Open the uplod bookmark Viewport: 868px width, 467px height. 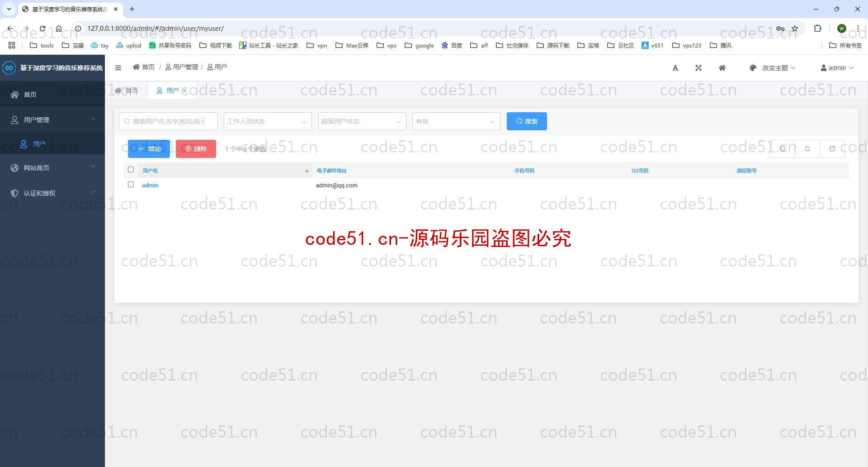click(x=129, y=45)
